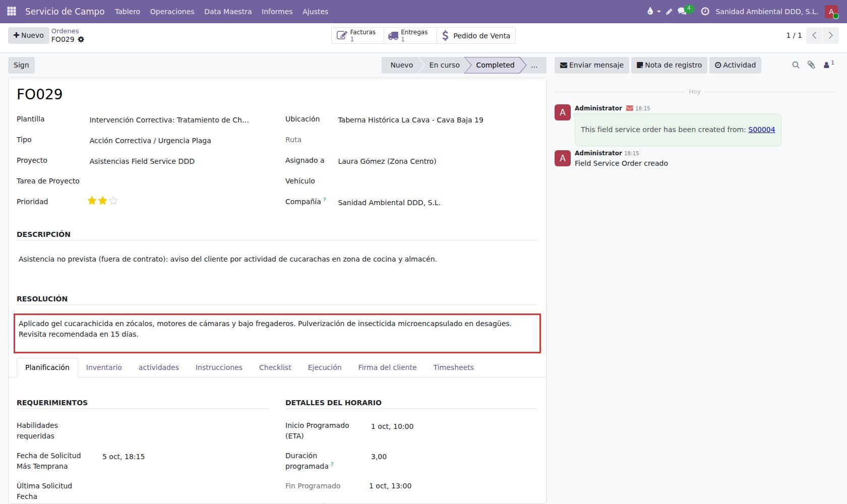
Task: Search messages with the magnifier icon
Action: [x=796, y=65]
